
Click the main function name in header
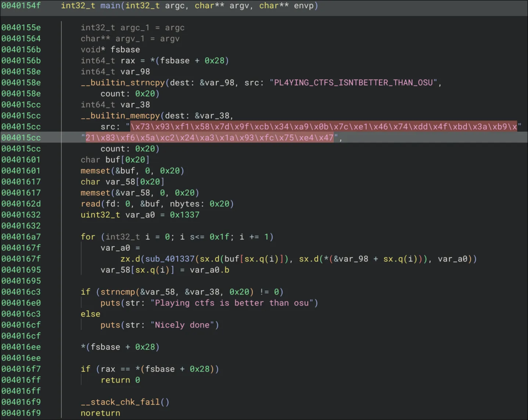pos(110,6)
